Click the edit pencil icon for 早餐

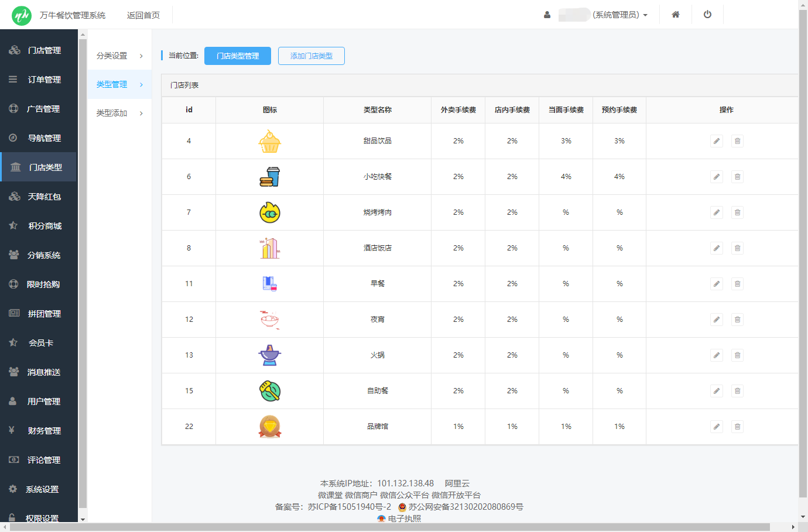click(x=716, y=284)
